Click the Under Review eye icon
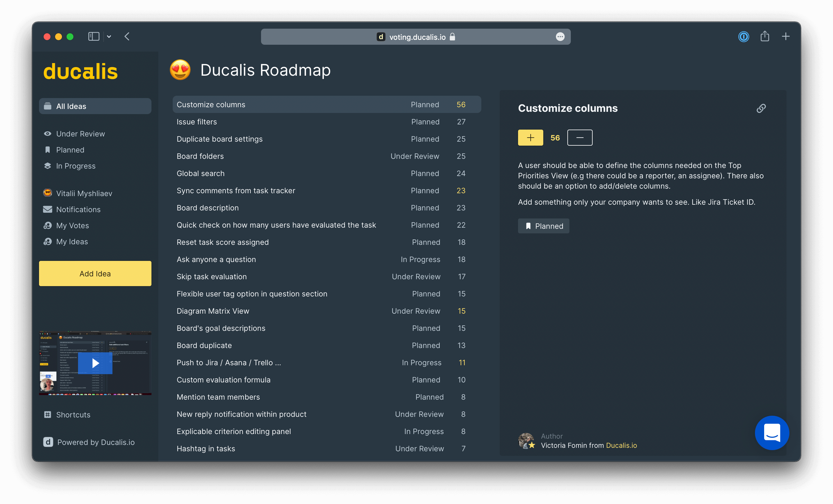Screen dimensions: 833x504 point(48,134)
